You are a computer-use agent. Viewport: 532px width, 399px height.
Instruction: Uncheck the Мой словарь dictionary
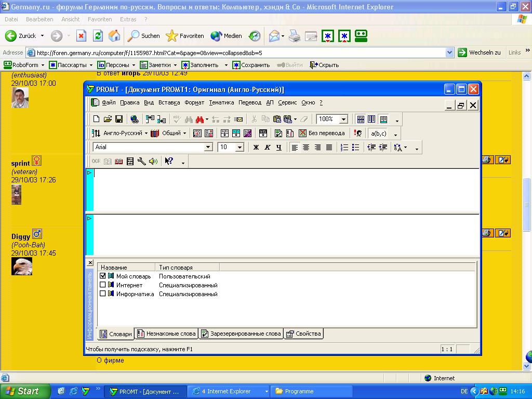click(x=102, y=276)
